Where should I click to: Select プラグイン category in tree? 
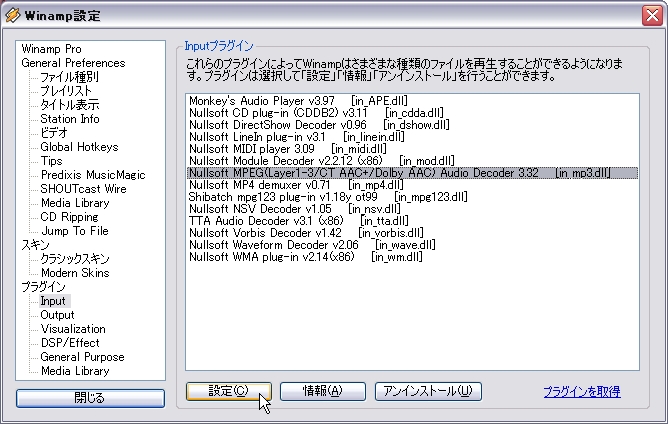click(x=43, y=287)
